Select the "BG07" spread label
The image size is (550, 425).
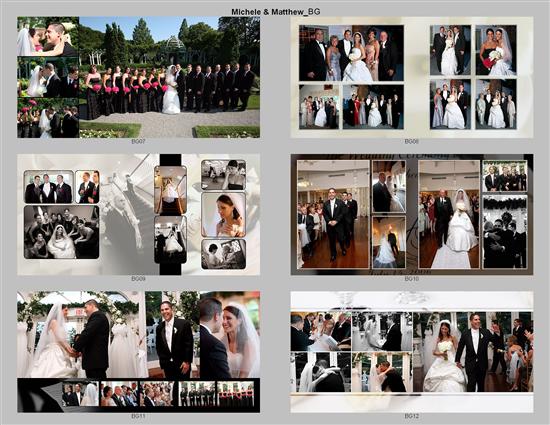click(x=138, y=142)
